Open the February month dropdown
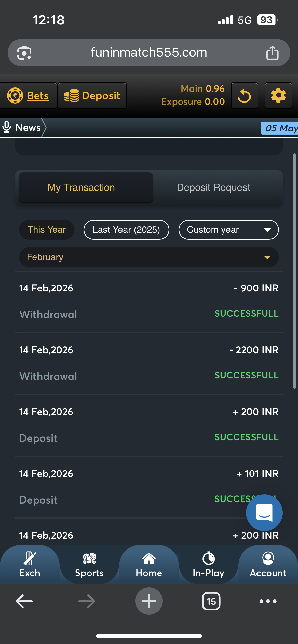298x644 pixels. (x=149, y=257)
